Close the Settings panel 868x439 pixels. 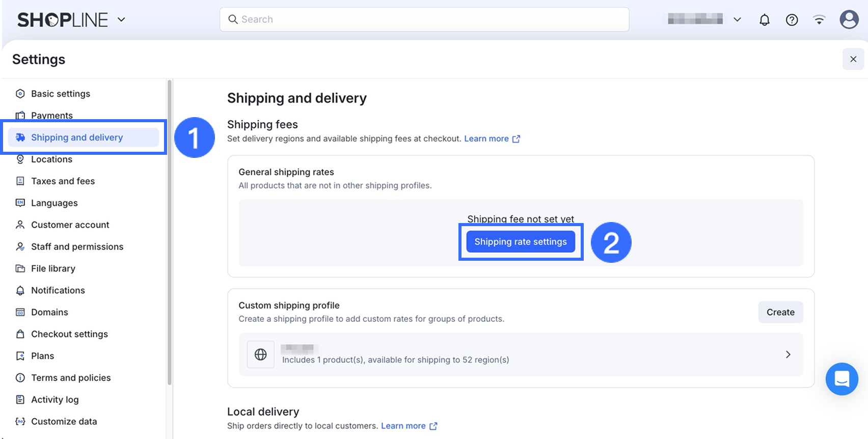pos(853,59)
